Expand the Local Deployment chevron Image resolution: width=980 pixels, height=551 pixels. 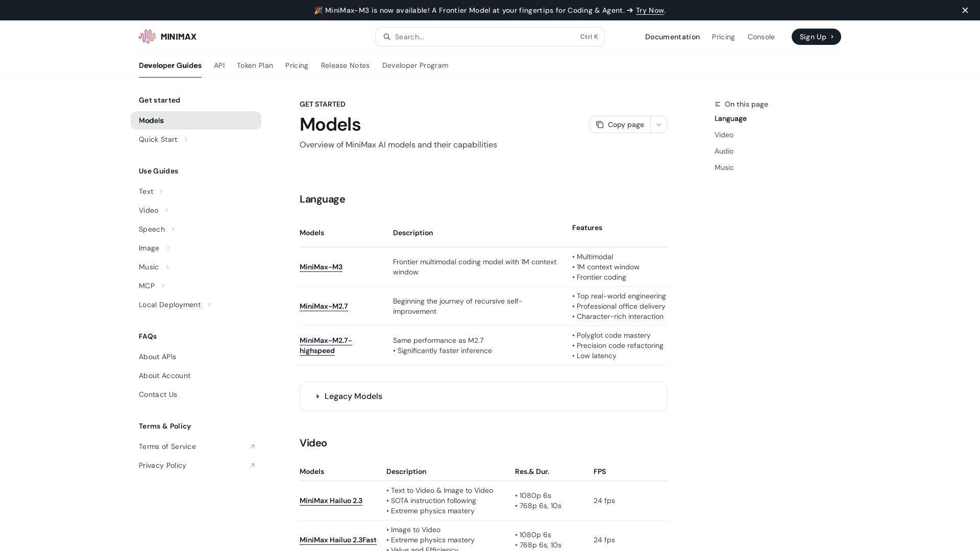[x=209, y=305]
